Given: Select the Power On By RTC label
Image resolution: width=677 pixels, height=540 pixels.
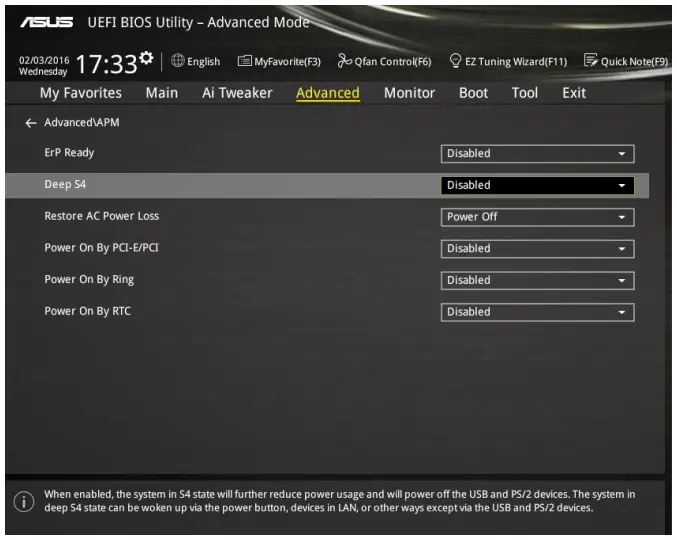Looking at the screenshot, I should (x=87, y=311).
